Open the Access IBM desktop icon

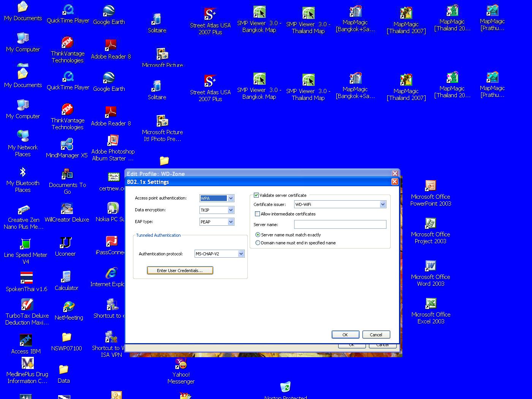click(26, 340)
